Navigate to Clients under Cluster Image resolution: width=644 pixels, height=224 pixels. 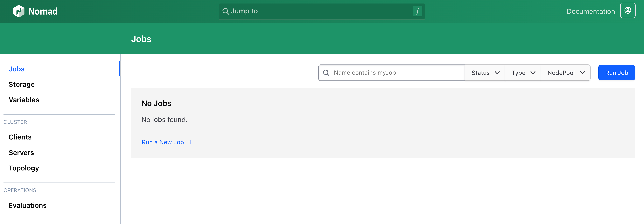(20, 137)
